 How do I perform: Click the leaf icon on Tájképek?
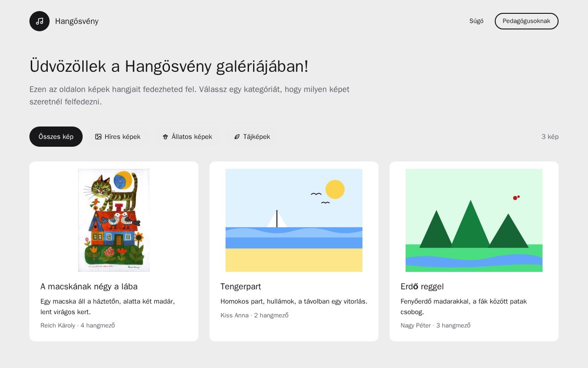[237, 137]
